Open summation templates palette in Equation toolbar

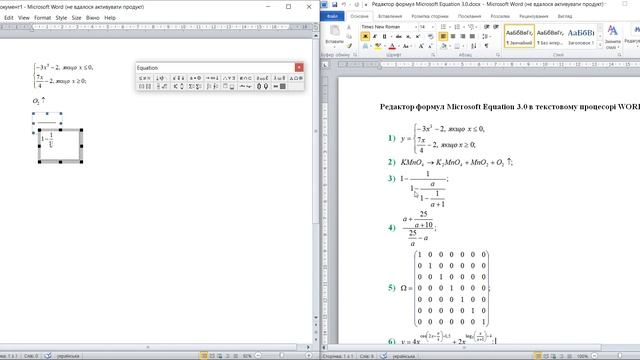(195, 87)
